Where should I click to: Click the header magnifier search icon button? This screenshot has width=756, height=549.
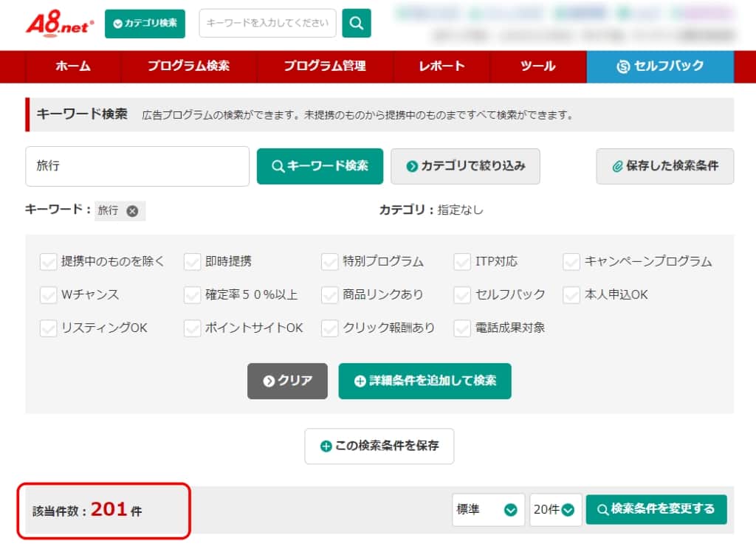point(357,23)
